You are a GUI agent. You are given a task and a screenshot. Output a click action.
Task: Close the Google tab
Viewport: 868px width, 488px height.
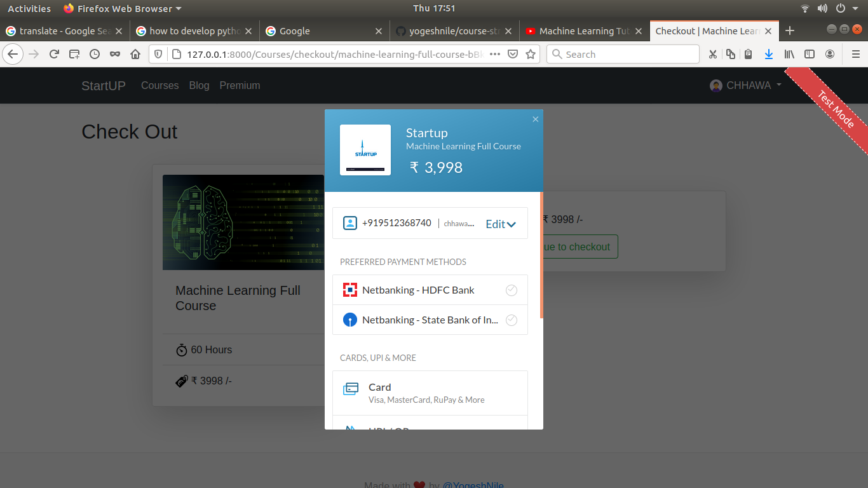tap(378, 30)
